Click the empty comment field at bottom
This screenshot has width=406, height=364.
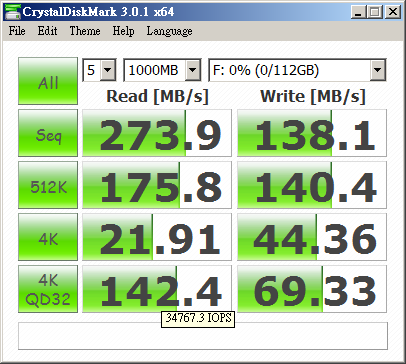[x=203, y=336]
